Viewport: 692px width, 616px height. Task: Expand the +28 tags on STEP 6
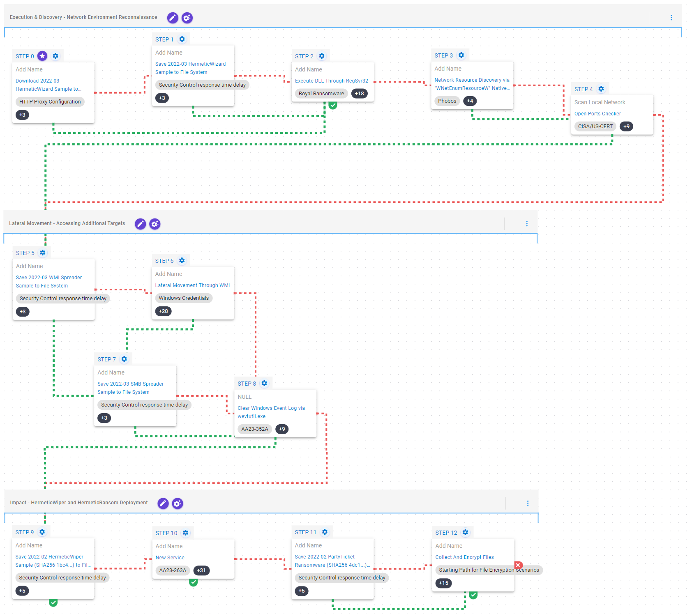163,311
